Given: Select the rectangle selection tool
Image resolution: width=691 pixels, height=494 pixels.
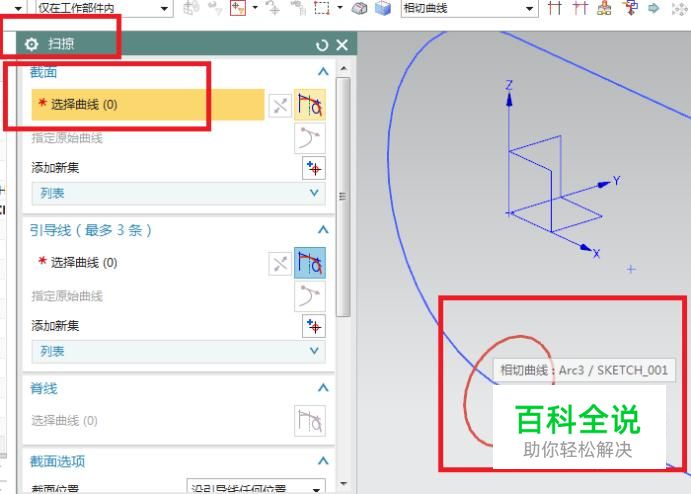Looking at the screenshot, I should click(x=322, y=8).
